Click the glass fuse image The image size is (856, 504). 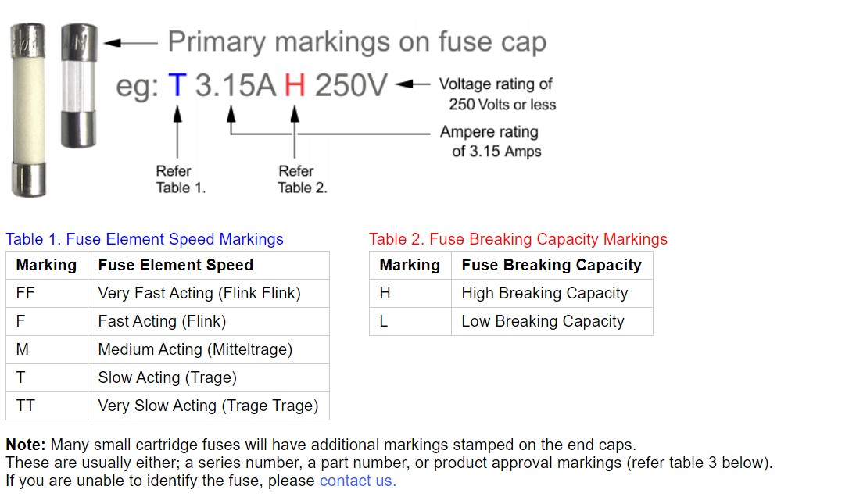point(79,86)
